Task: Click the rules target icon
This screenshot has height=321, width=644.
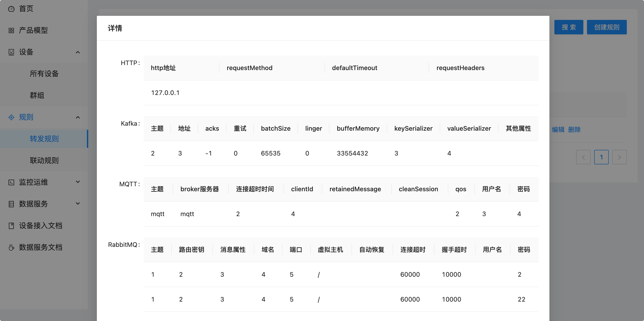Action: click(x=11, y=117)
